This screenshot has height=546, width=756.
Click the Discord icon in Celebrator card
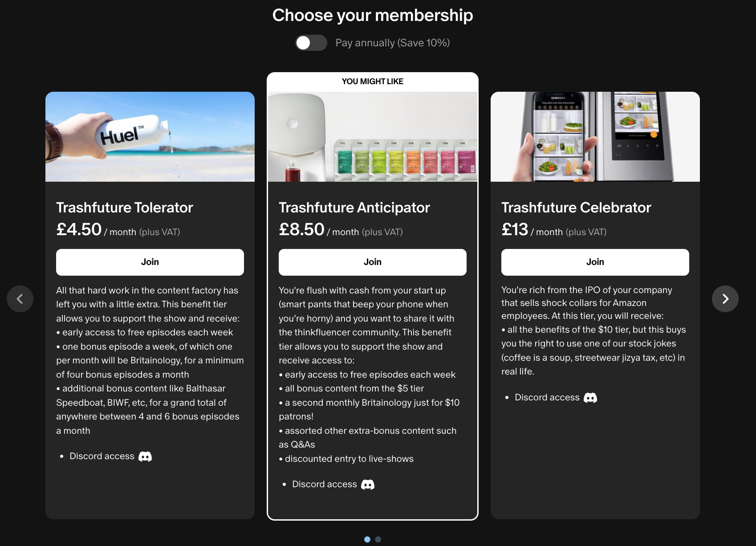click(590, 398)
